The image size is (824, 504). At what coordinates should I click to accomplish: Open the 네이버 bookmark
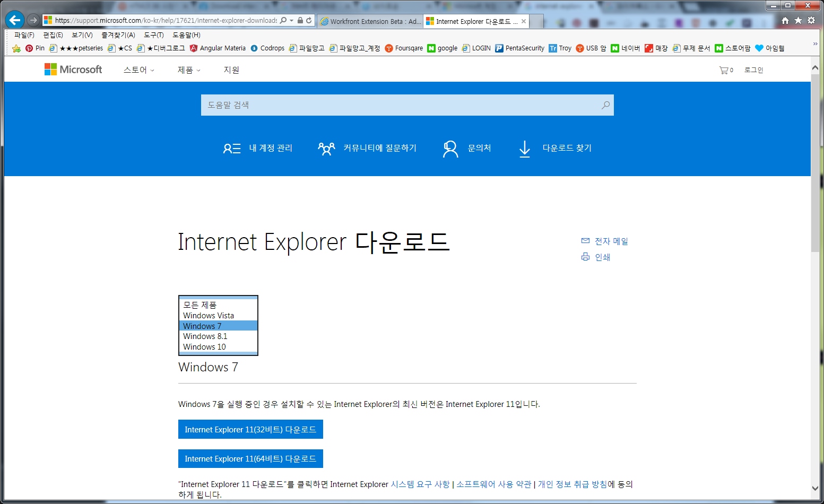(626, 48)
